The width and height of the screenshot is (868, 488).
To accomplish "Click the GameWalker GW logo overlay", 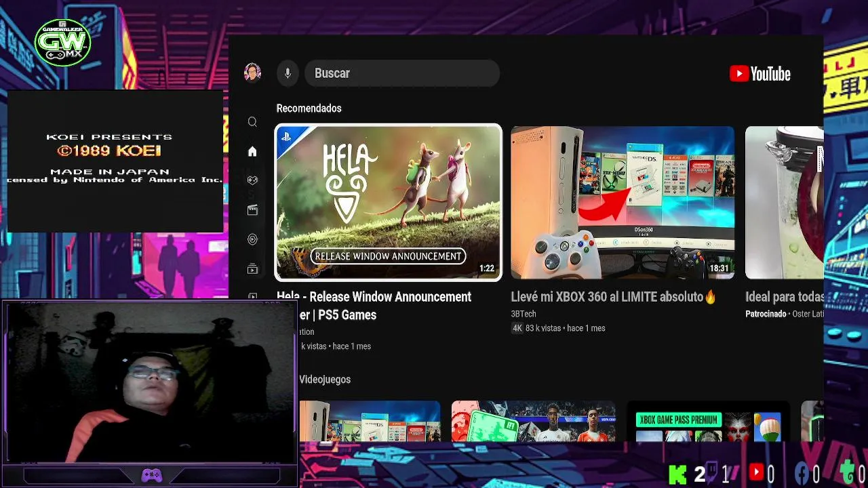I will point(62,42).
